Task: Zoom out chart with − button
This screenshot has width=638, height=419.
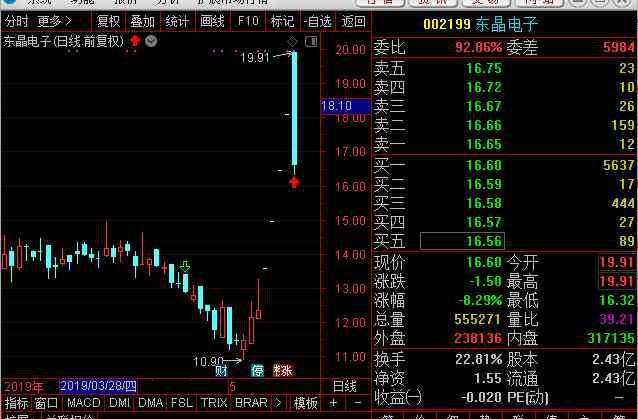Action: coord(358,403)
